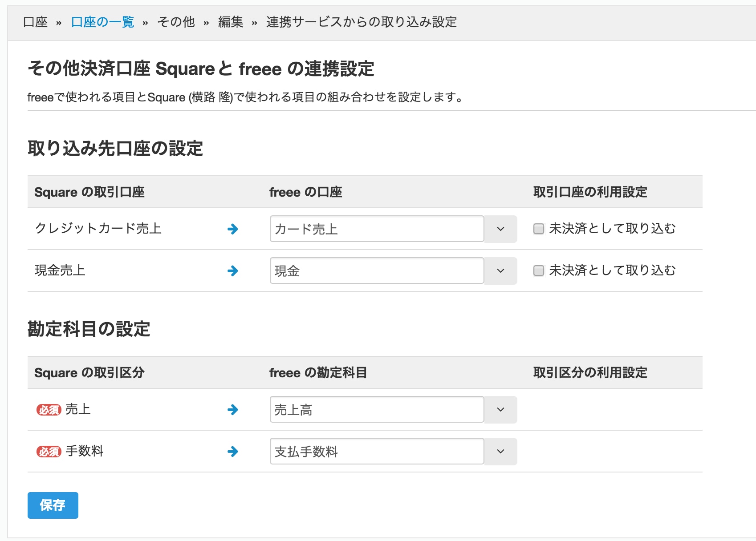Click the arrow icon beside 現金売上
The width and height of the screenshot is (756, 541).
point(233,270)
